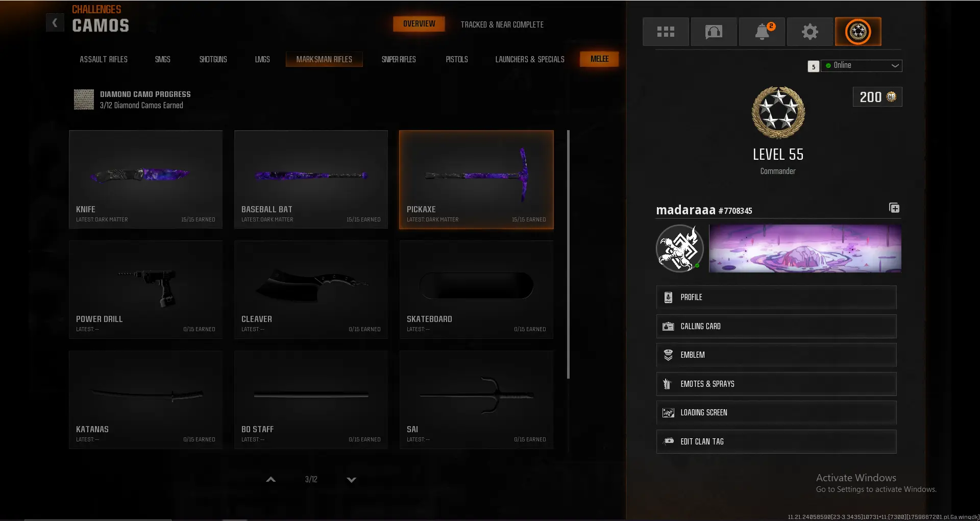
Task: Click the Emblem row icon
Action: [x=668, y=355]
